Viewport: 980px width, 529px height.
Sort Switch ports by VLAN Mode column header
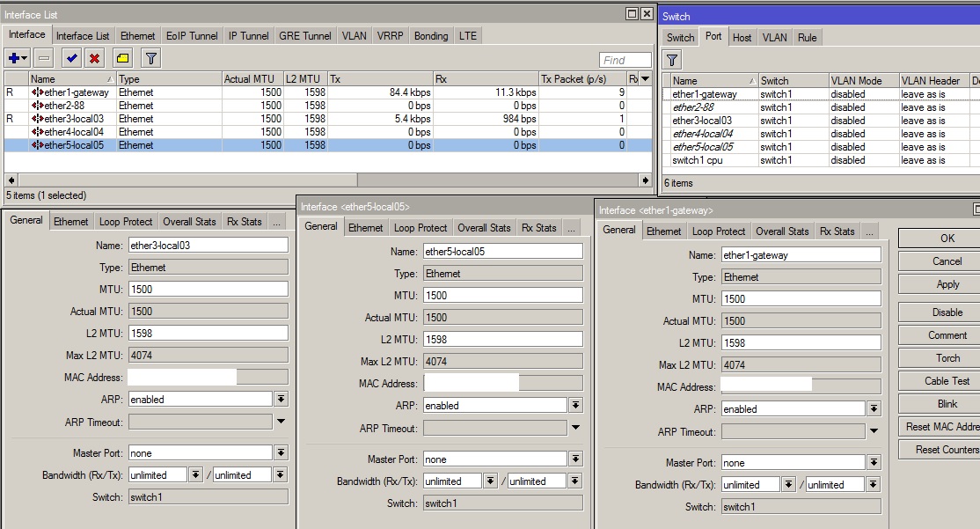coord(863,81)
